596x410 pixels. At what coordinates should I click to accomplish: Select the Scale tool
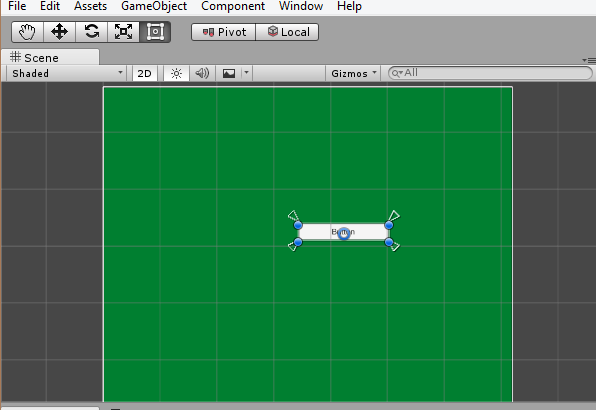[124, 32]
